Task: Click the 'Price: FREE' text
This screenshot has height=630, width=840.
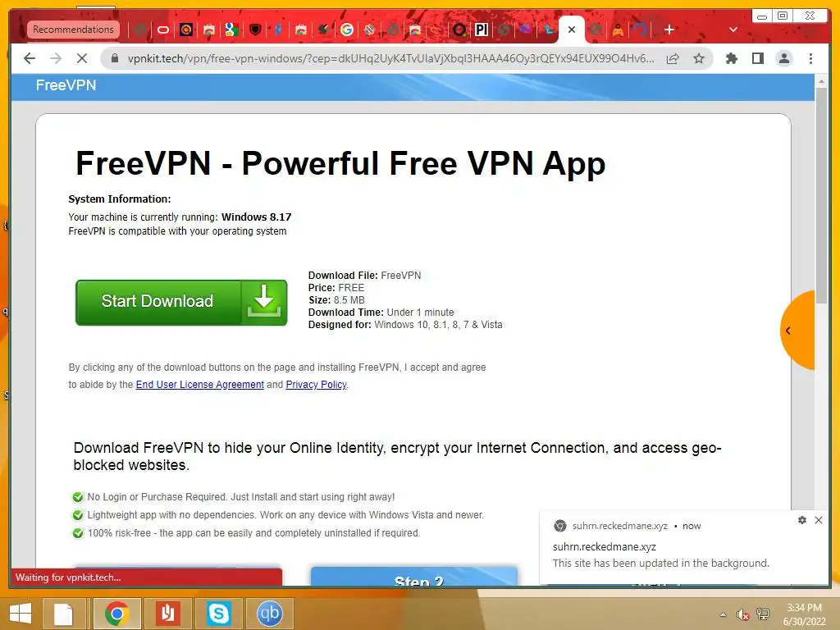Action: pos(336,288)
